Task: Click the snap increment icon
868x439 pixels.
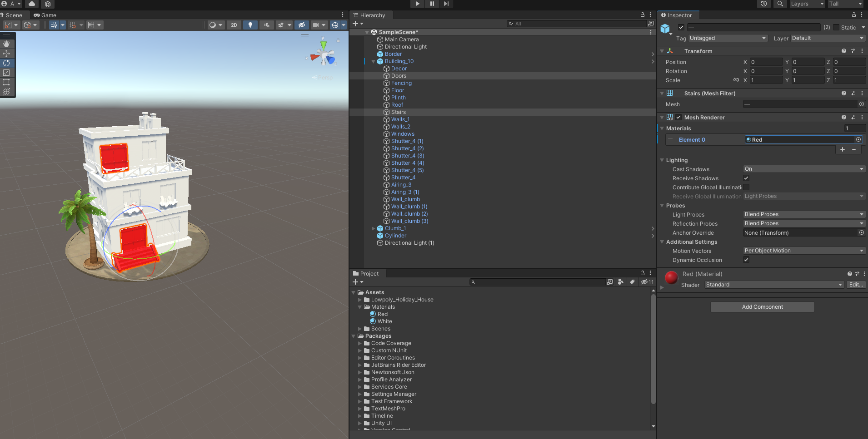Action: pyautogui.click(x=91, y=25)
